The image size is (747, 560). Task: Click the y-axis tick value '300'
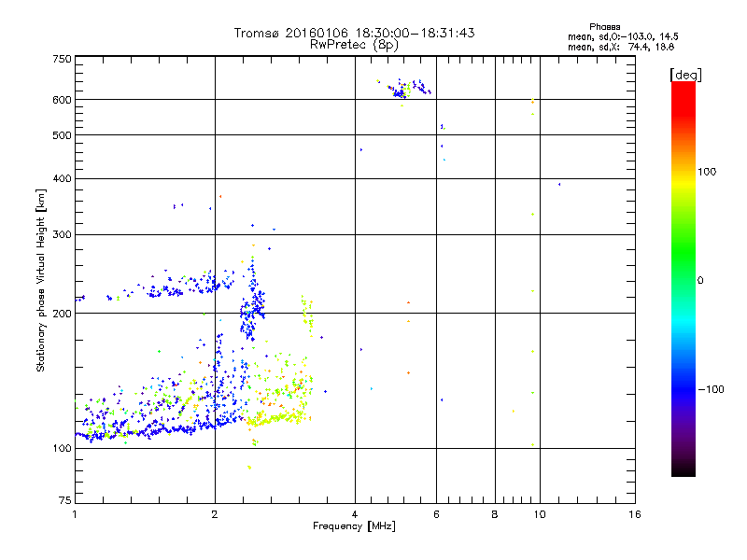coord(62,235)
